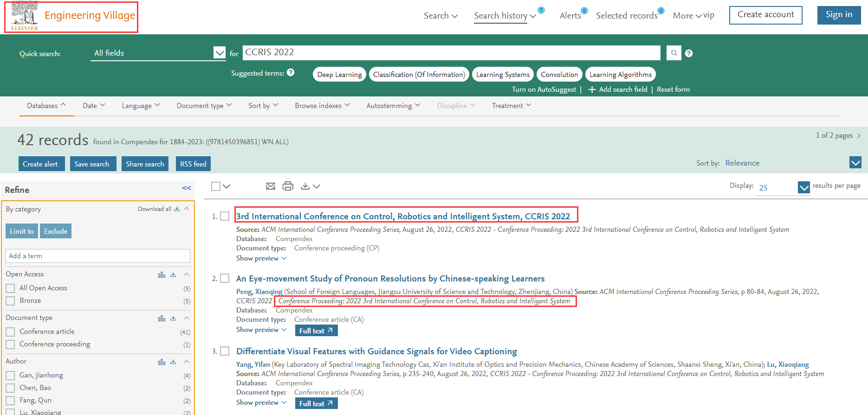Click the quick search query field
The height and width of the screenshot is (415, 868).
pyautogui.click(x=451, y=52)
